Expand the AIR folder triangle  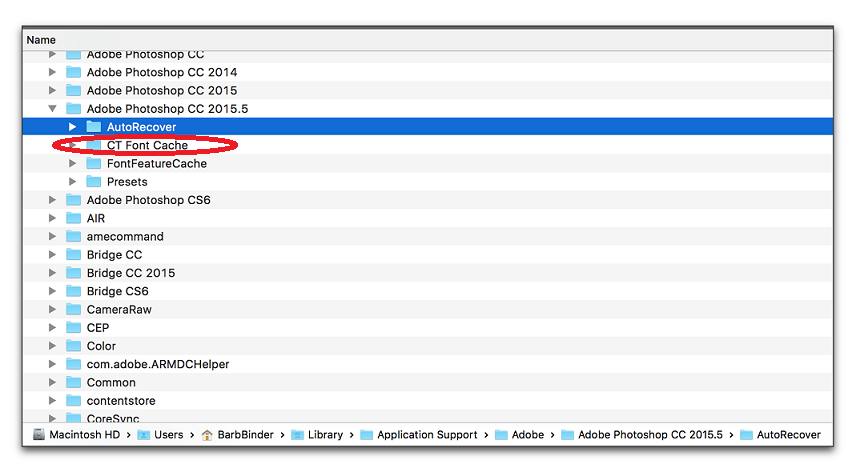tap(52, 218)
